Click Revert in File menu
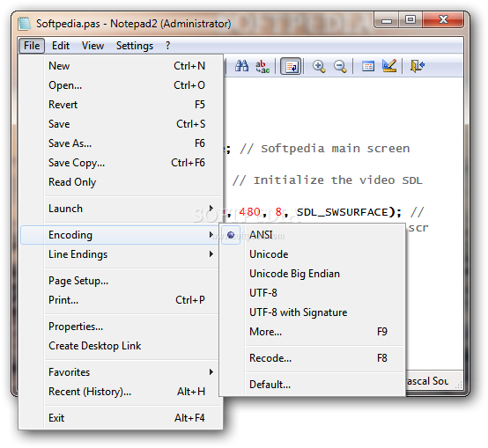Image resolution: width=488 pixels, height=448 pixels. coord(122,105)
